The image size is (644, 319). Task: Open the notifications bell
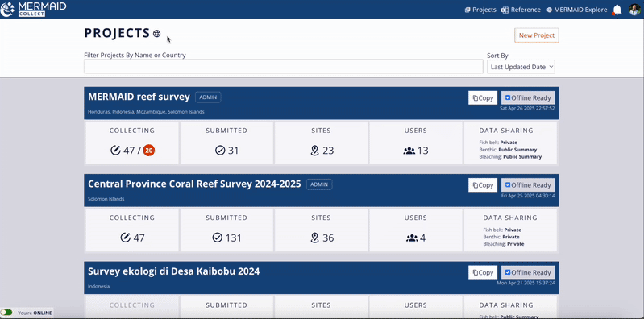tap(617, 10)
